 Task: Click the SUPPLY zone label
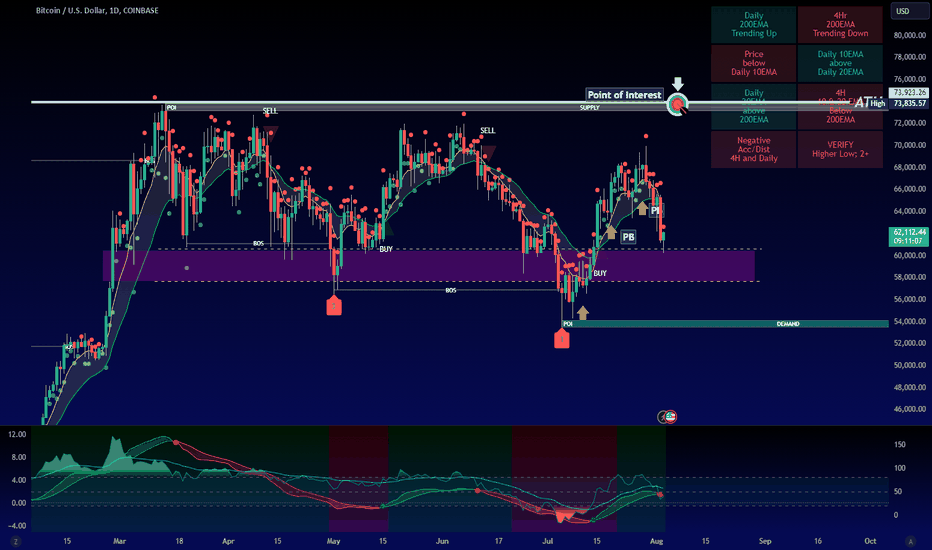point(590,108)
